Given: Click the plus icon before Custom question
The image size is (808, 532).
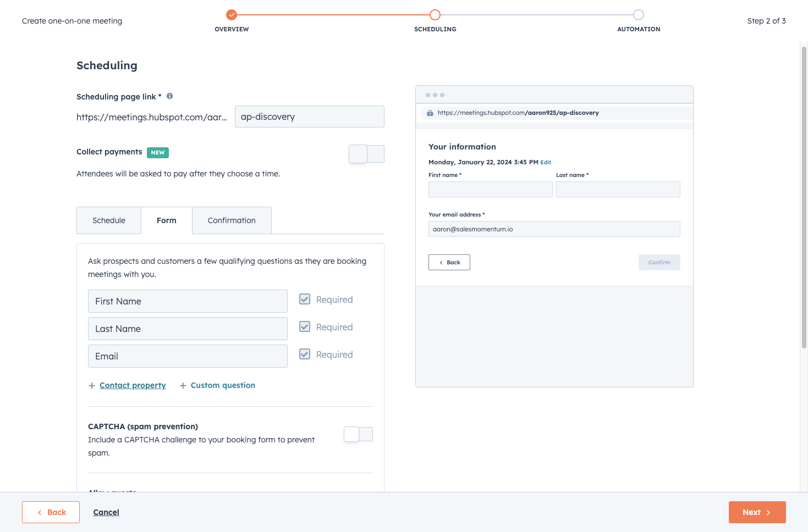Looking at the screenshot, I should click(183, 386).
